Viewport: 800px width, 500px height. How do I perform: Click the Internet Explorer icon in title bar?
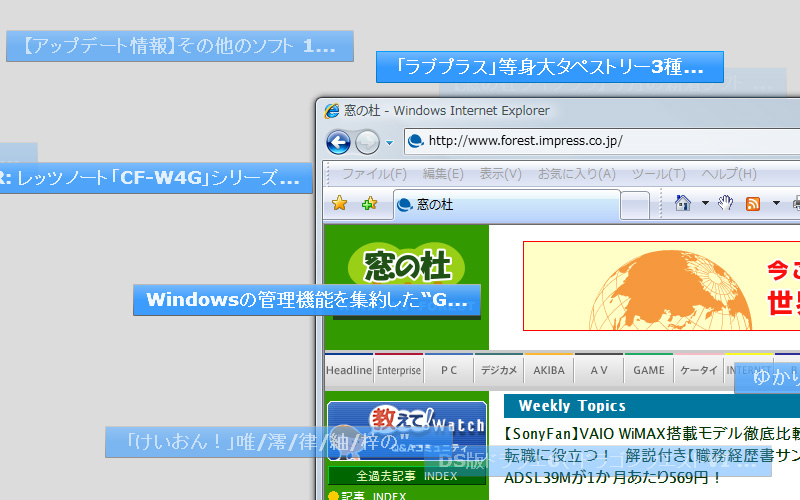click(x=332, y=111)
